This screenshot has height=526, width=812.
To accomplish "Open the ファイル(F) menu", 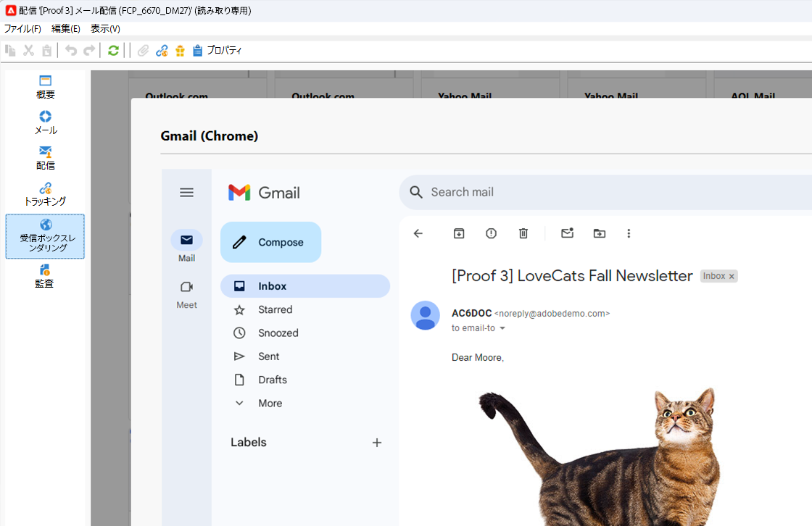I will tap(22, 28).
